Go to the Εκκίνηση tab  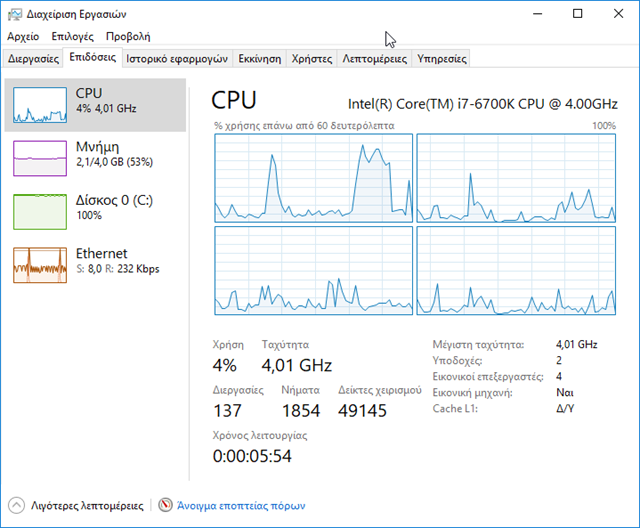pos(260,59)
